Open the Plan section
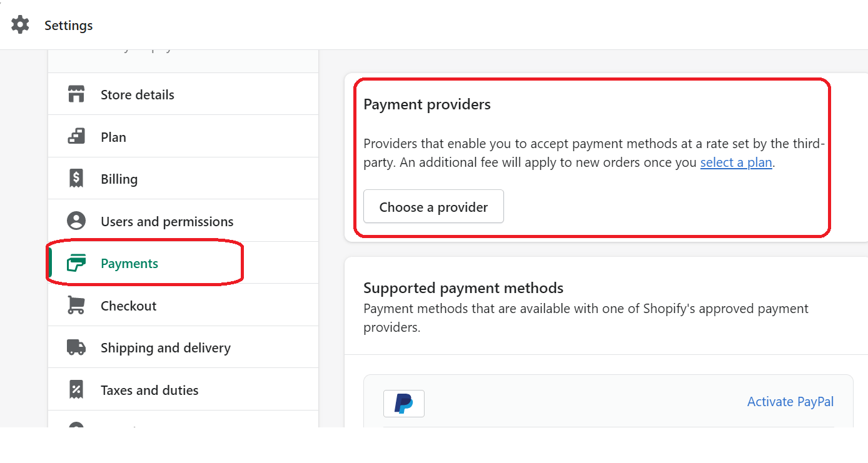The width and height of the screenshot is (868, 463). (113, 136)
